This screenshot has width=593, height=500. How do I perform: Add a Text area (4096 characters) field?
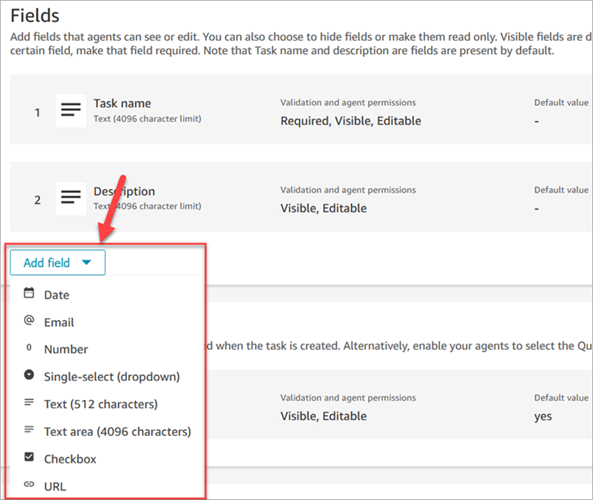coord(117,432)
